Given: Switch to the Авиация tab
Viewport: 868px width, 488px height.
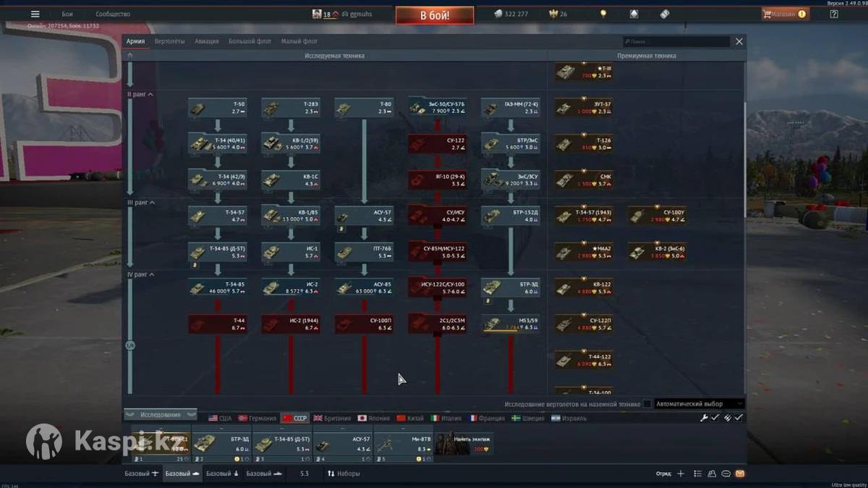Looking at the screenshot, I should [206, 41].
